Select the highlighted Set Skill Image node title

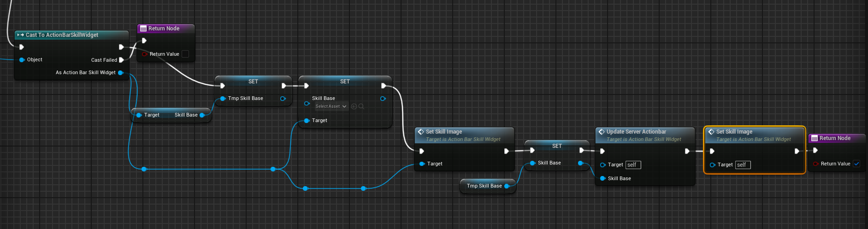(734, 132)
